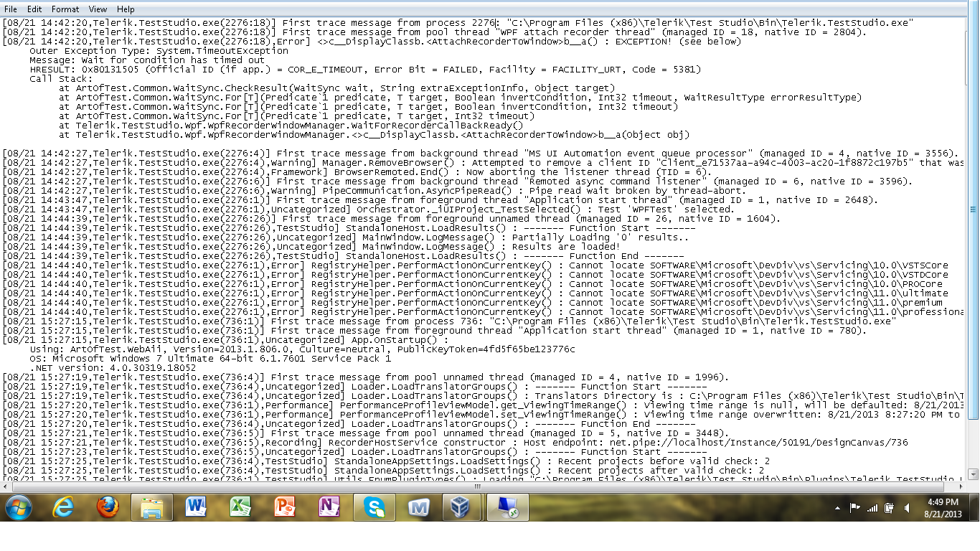Viewport: 980px width, 551px height.
Task: Open the Format menu
Action: [65, 9]
